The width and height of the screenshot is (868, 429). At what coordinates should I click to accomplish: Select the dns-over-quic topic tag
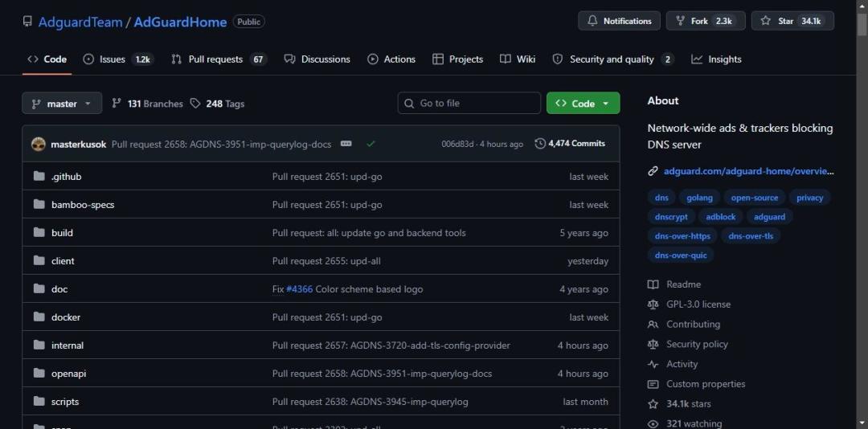click(x=681, y=255)
